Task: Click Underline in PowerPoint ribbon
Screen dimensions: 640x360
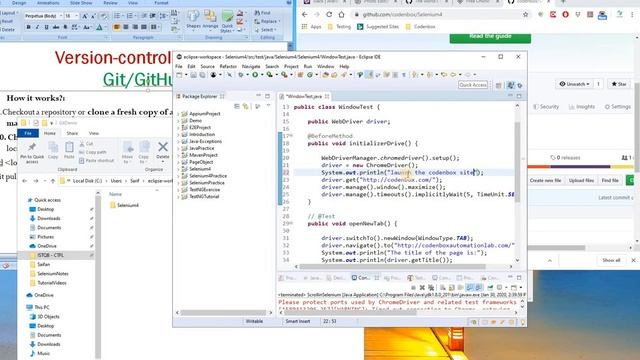Action: pyautogui.click(x=46, y=27)
